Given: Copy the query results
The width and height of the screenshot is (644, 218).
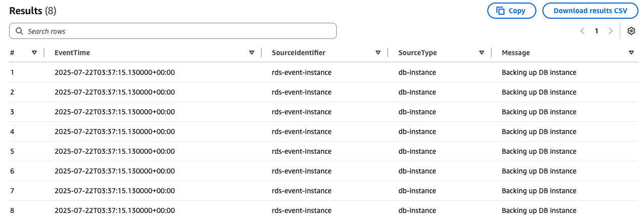Looking at the screenshot, I should pyautogui.click(x=511, y=11).
